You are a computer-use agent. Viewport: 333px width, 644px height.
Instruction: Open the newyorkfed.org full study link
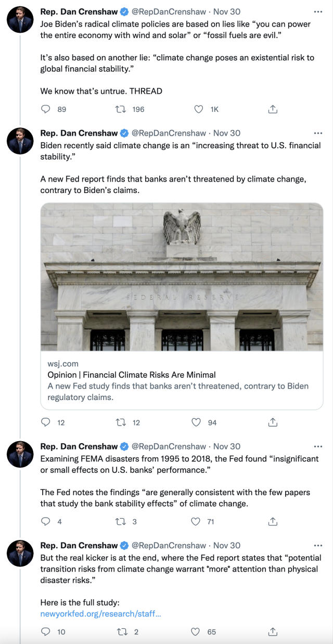[x=100, y=614]
